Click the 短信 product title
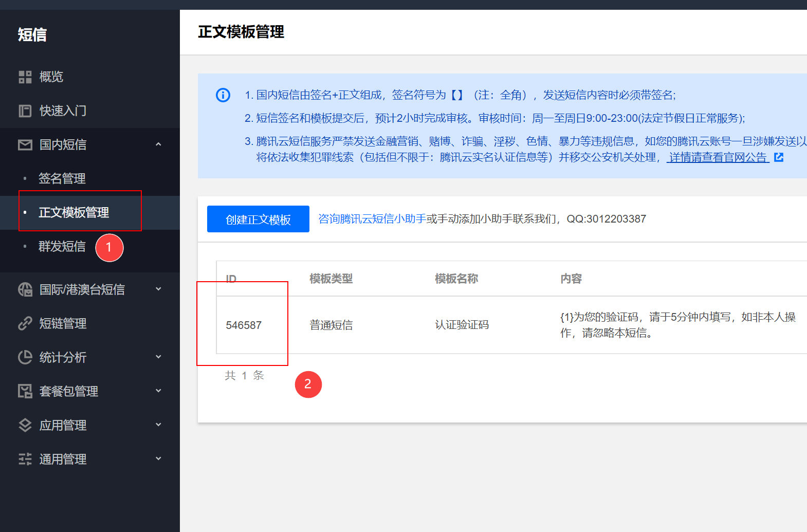This screenshot has width=807, height=532. click(x=32, y=35)
